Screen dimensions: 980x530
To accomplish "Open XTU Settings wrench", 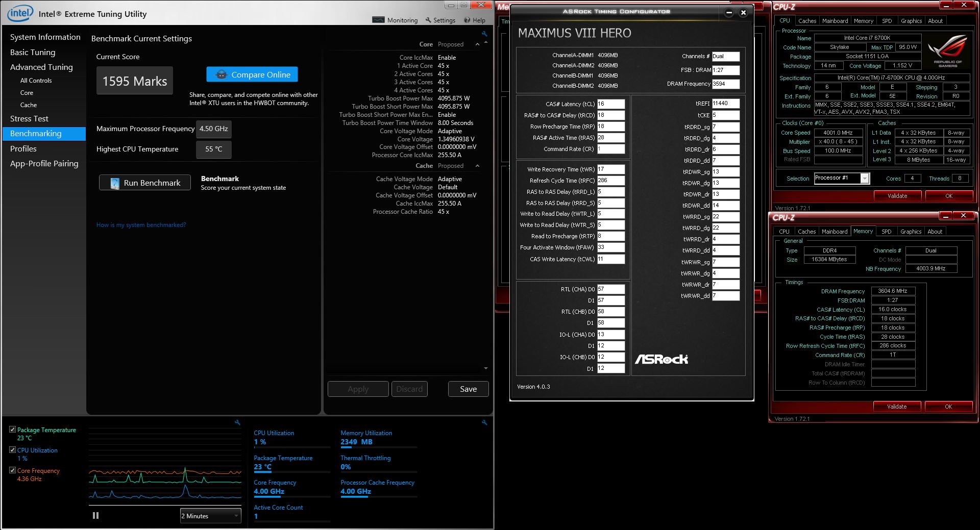I will point(428,20).
